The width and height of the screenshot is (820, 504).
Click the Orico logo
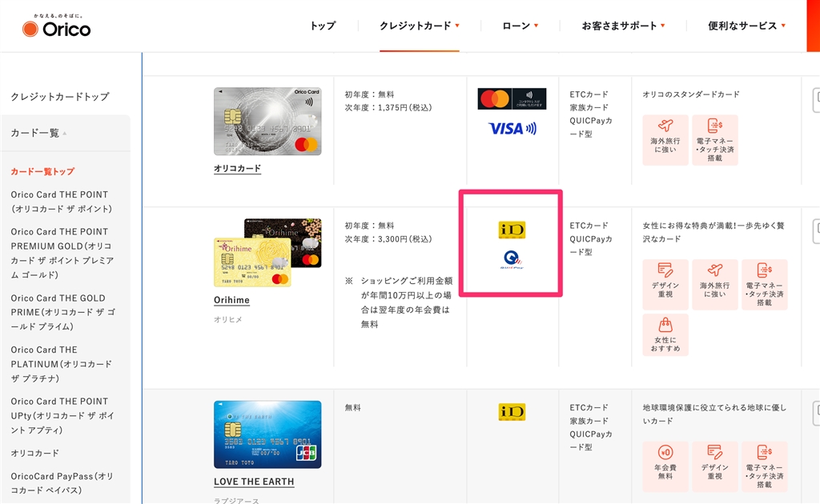pyautogui.click(x=56, y=26)
